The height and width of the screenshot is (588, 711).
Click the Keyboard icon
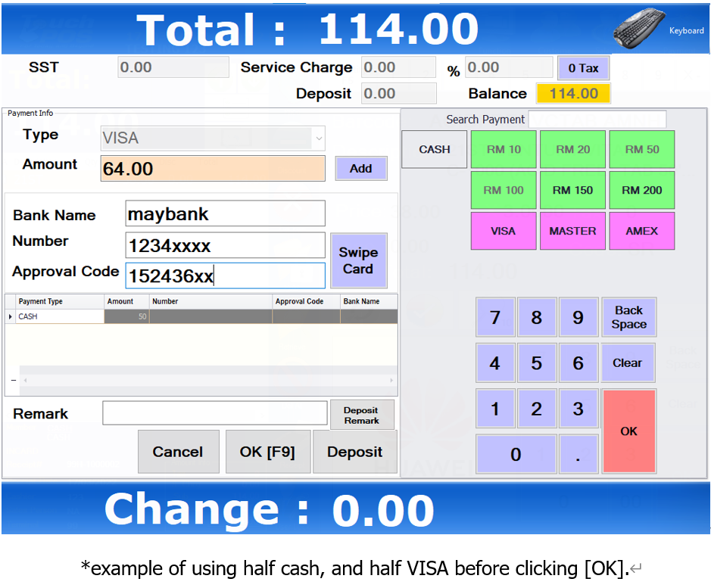(x=639, y=31)
